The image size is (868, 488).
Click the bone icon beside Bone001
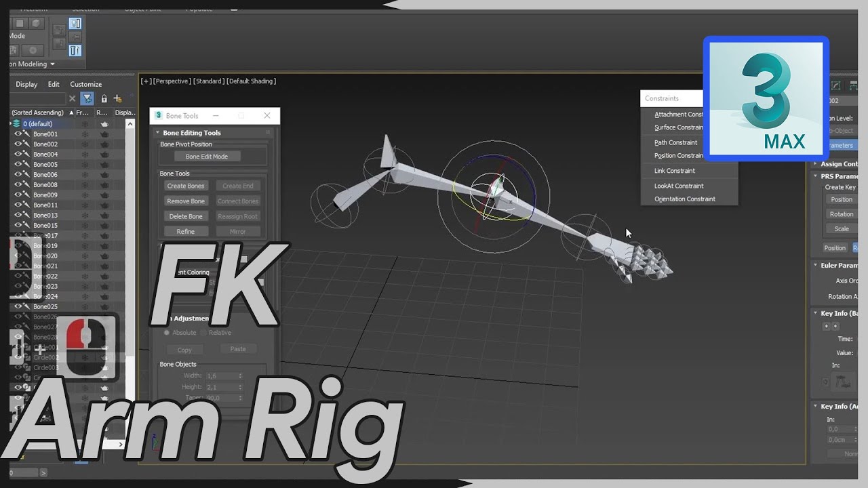pos(27,134)
